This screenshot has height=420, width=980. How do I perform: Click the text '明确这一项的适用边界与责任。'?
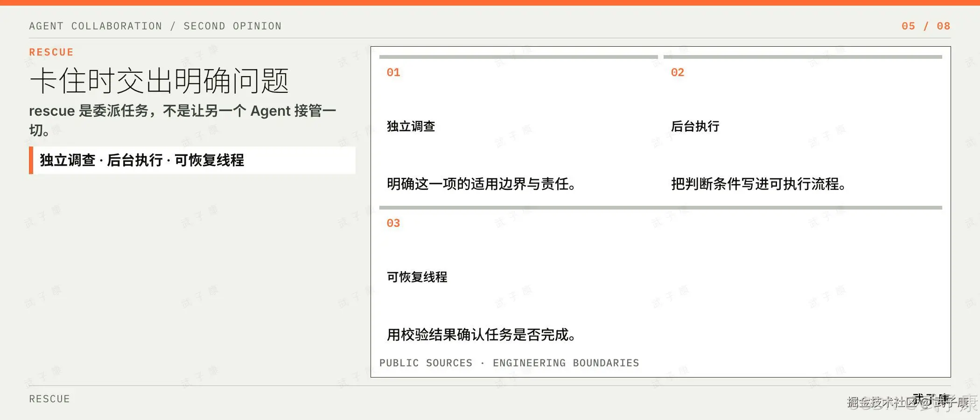(x=482, y=184)
